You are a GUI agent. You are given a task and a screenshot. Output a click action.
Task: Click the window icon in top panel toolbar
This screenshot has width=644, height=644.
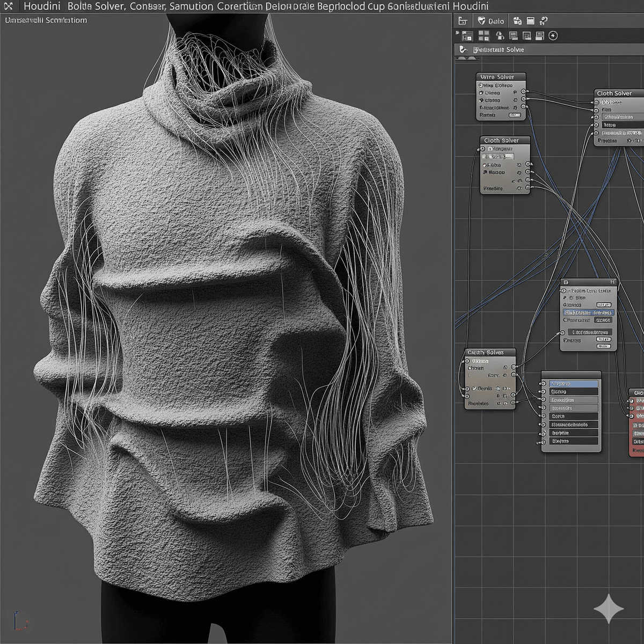point(530,21)
